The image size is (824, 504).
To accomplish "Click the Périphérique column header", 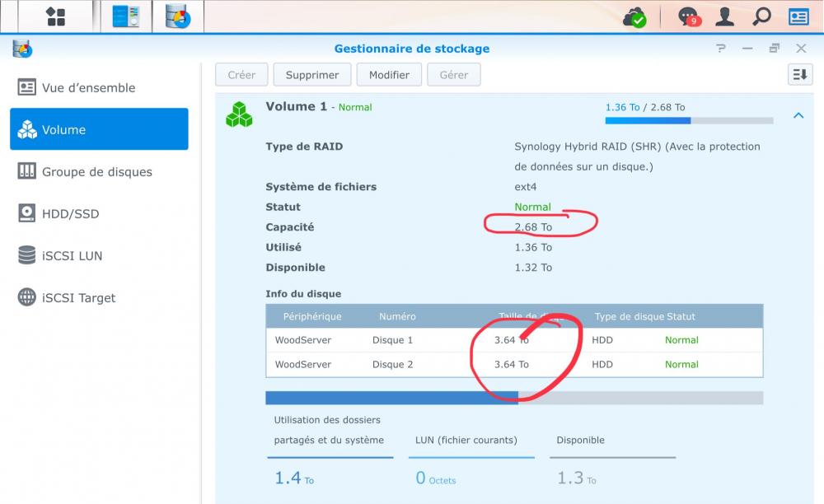I will [312, 316].
